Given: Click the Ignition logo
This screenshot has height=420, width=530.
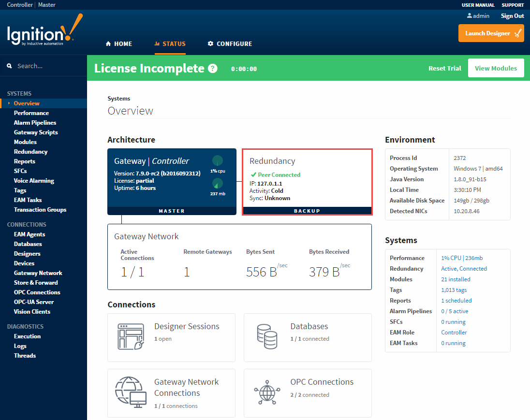Looking at the screenshot, I should coord(44,32).
